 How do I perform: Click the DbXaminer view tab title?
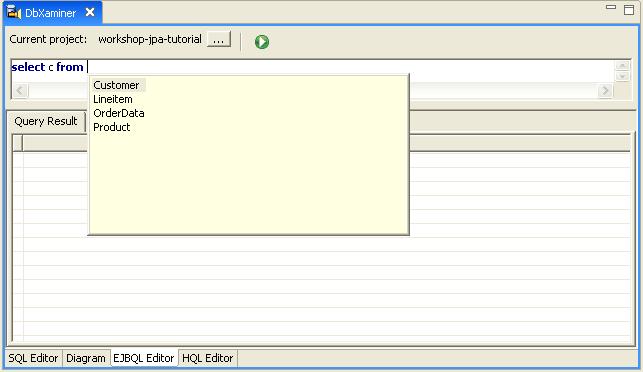[x=50, y=13]
